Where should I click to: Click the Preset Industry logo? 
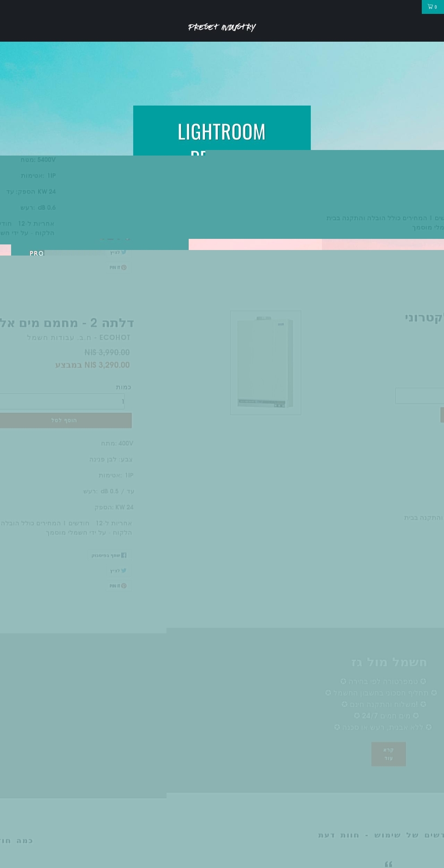coord(222,27)
